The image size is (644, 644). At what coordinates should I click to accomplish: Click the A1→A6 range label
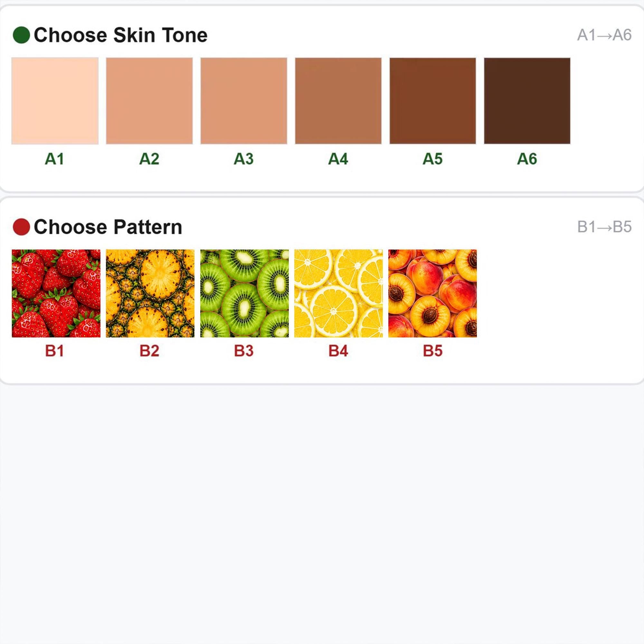pos(604,35)
